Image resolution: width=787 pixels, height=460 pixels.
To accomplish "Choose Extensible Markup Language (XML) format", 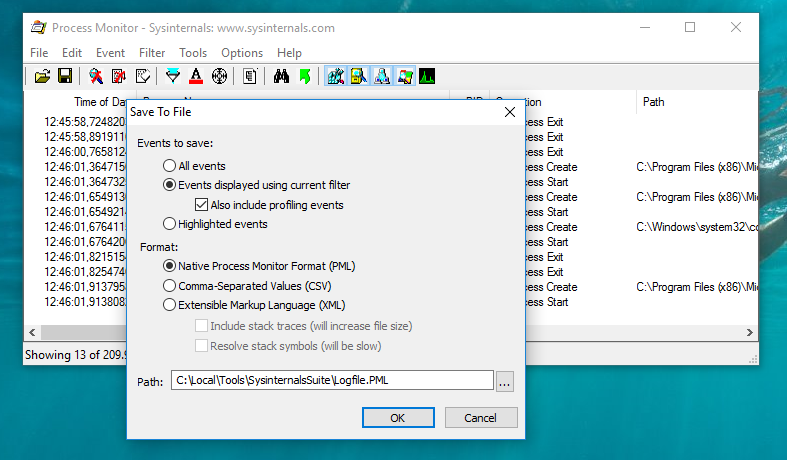I will (170, 305).
